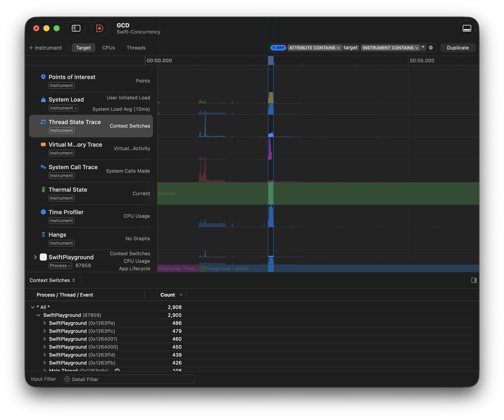Click the Input Filter label
Screen dimensions: 504x420
pyautogui.click(x=44, y=379)
